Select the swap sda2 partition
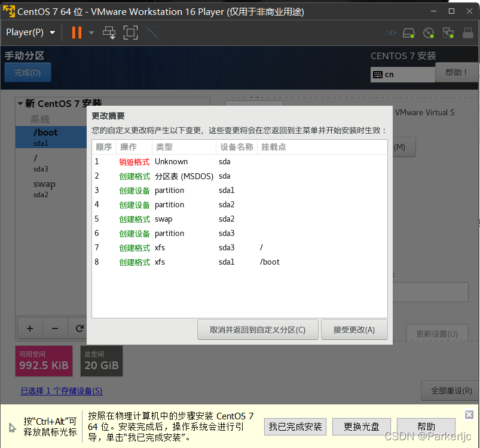Image resolution: width=480 pixels, height=448 pixels. coord(51,189)
